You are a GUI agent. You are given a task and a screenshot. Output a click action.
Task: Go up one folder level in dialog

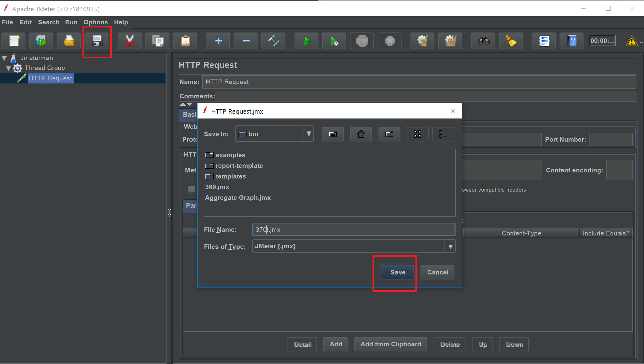[x=333, y=134]
